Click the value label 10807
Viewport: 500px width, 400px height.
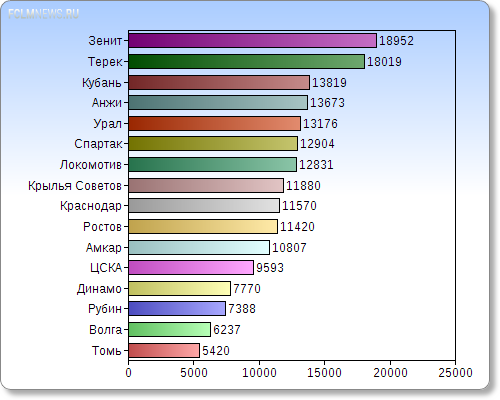289,248
